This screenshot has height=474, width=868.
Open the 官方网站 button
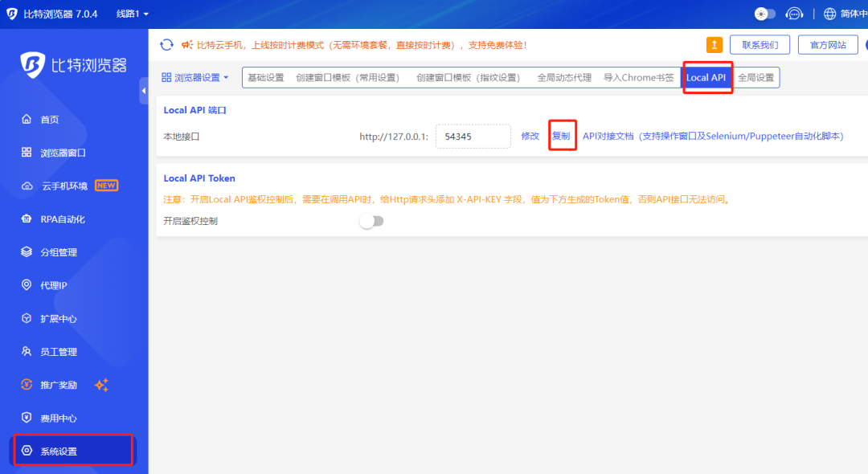click(828, 45)
